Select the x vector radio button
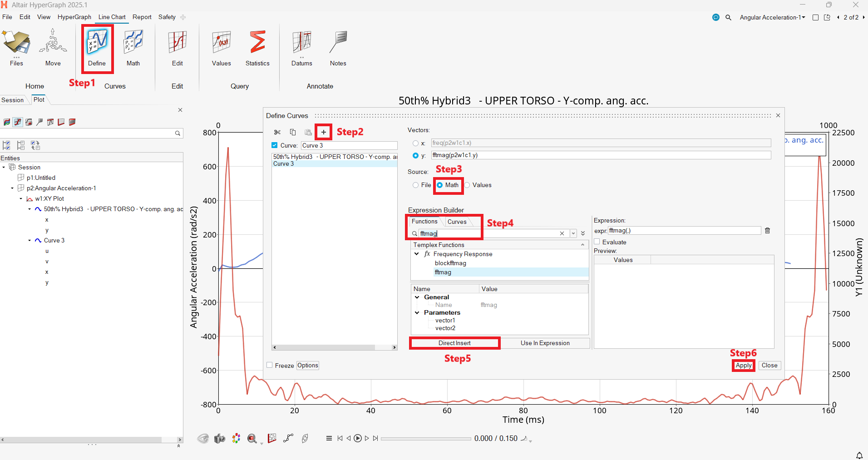The width and height of the screenshot is (868, 460). [x=415, y=143]
